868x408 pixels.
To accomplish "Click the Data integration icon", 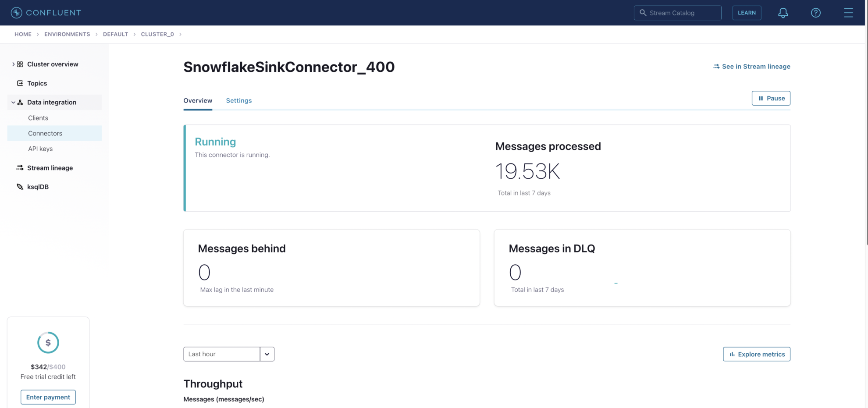I will coord(20,102).
